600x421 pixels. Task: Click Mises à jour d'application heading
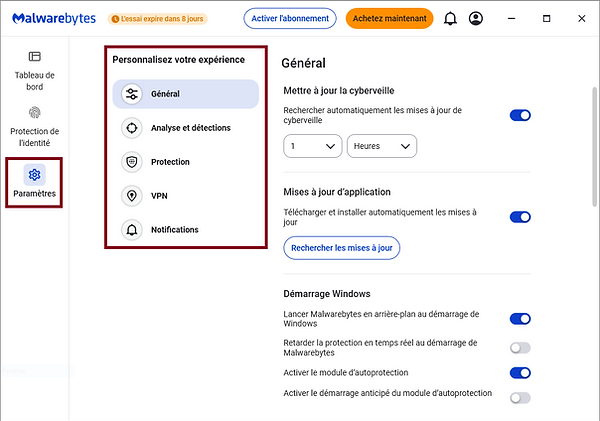click(x=337, y=192)
